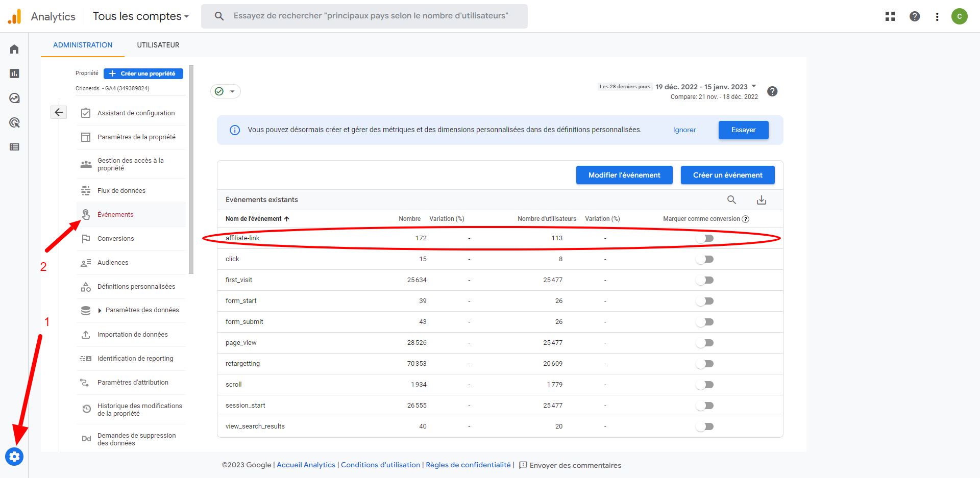Open Conditions d'utilisation link
980x478 pixels.
[381, 465]
